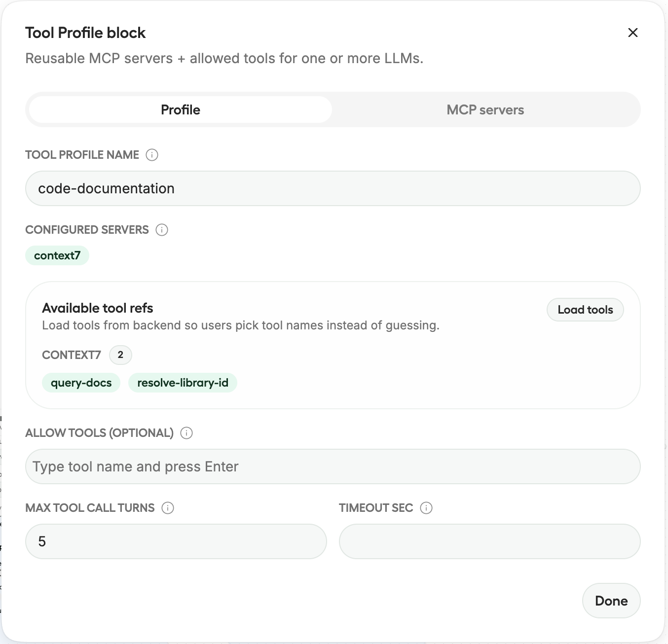Click the Available tool refs heading

tap(98, 308)
